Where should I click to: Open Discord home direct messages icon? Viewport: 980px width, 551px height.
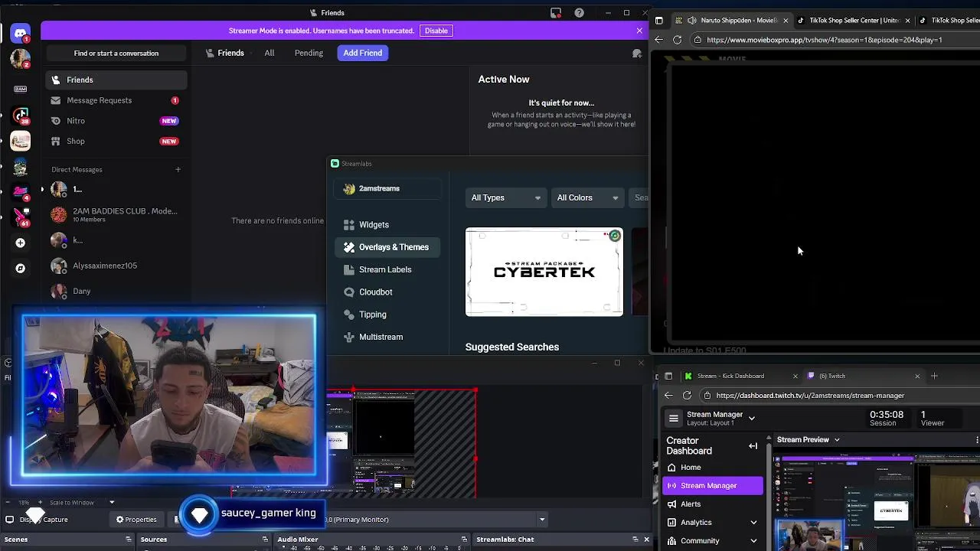(x=21, y=34)
